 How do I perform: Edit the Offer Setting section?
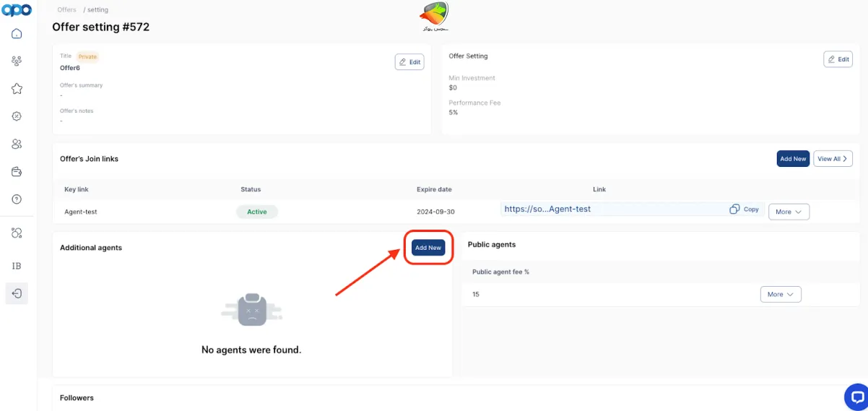point(838,59)
